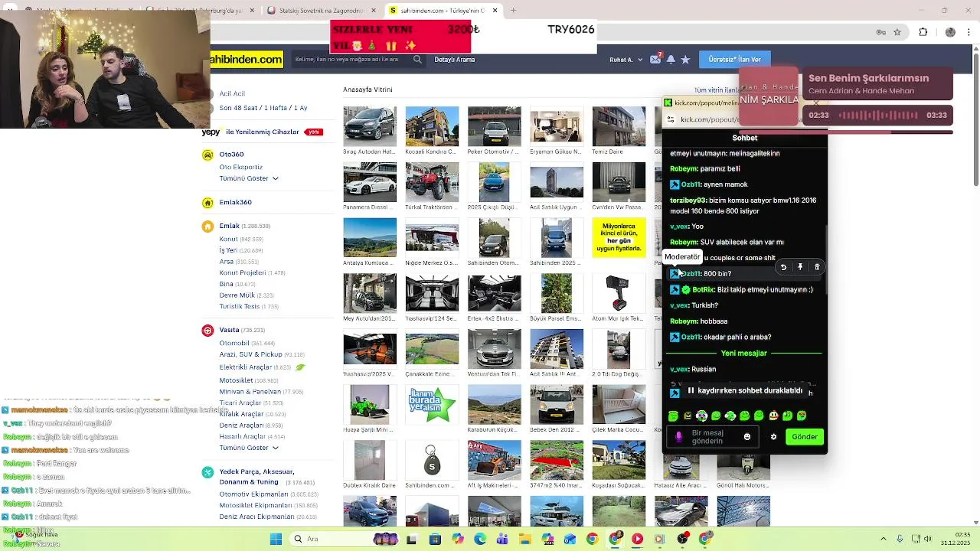Click the Yedek Parça category icon
Screen dimensions: 980x551
point(207,472)
